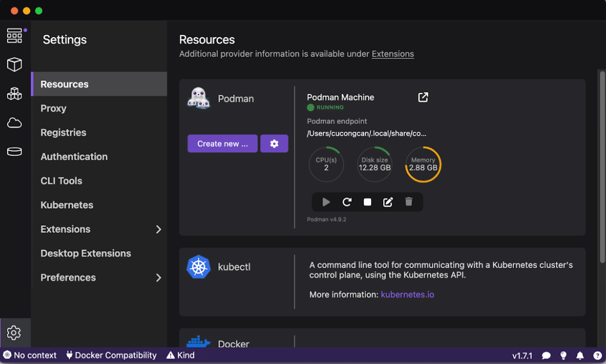The width and height of the screenshot is (606, 364).
Task: Click the Disk size 12.28 GB gauge
Action: click(x=375, y=164)
